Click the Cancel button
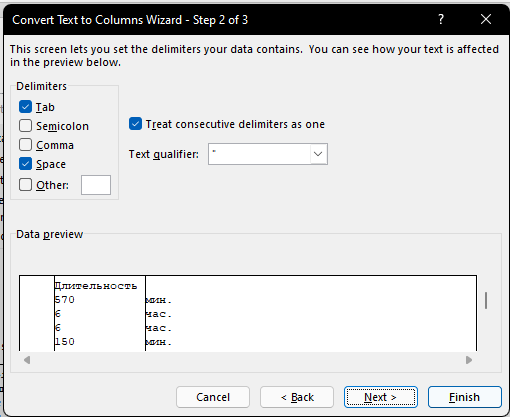This screenshot has width=510, height=417. [213, 397]
